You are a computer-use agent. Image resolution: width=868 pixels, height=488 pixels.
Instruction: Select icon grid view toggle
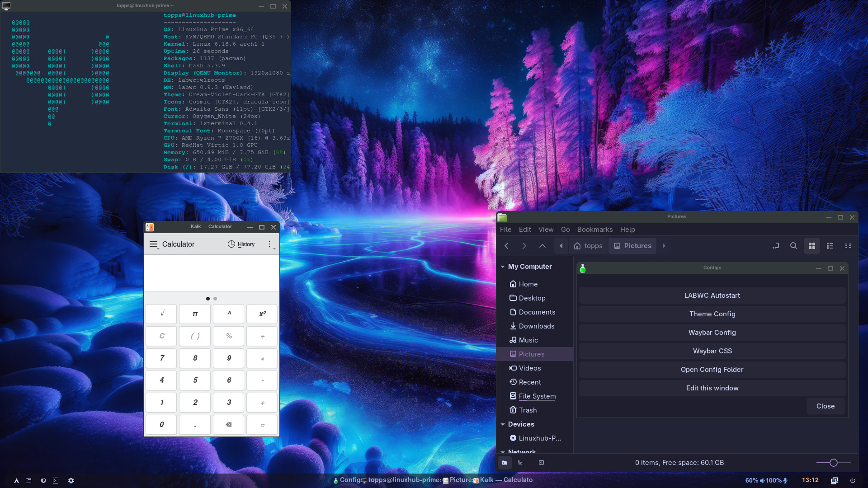[812, 246]
